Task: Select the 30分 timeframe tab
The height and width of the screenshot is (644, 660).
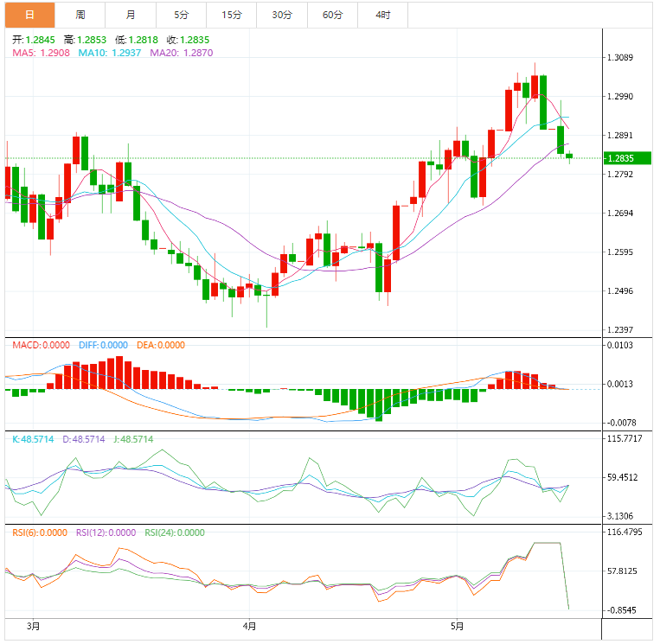Action: pyautogui.click(x=282, y=15)
